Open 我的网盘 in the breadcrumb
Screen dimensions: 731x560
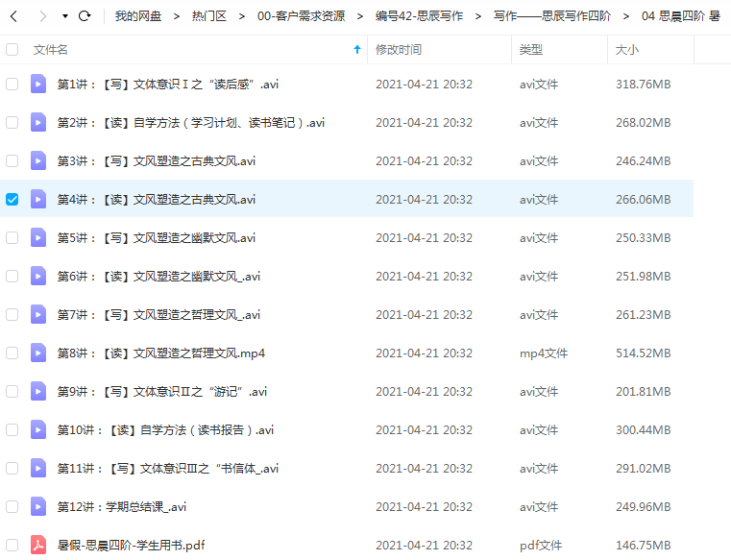(138, 16)
